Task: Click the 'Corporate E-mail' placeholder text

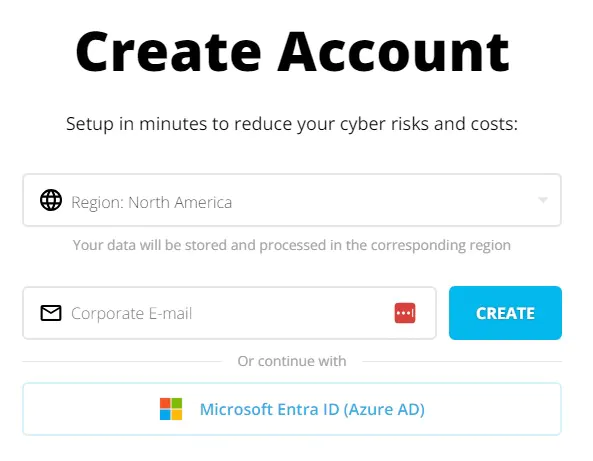Action: (132, 314)
